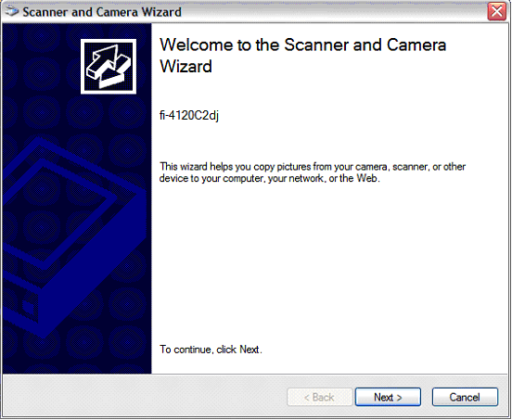
Task: Click the Welcome heading text
Action: [302, 56]
